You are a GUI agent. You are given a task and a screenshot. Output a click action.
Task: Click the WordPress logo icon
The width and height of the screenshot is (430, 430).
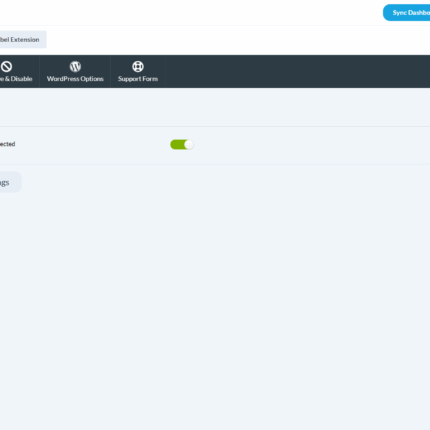point(75,67)
